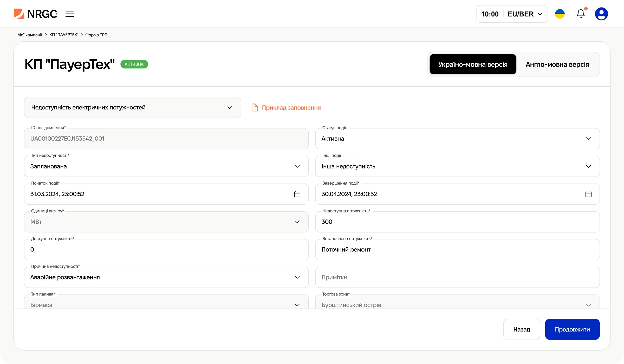Screen dimensions: 624x364
Task: Open the Торгова зона dropdown
Action: (x=458, y=302)
